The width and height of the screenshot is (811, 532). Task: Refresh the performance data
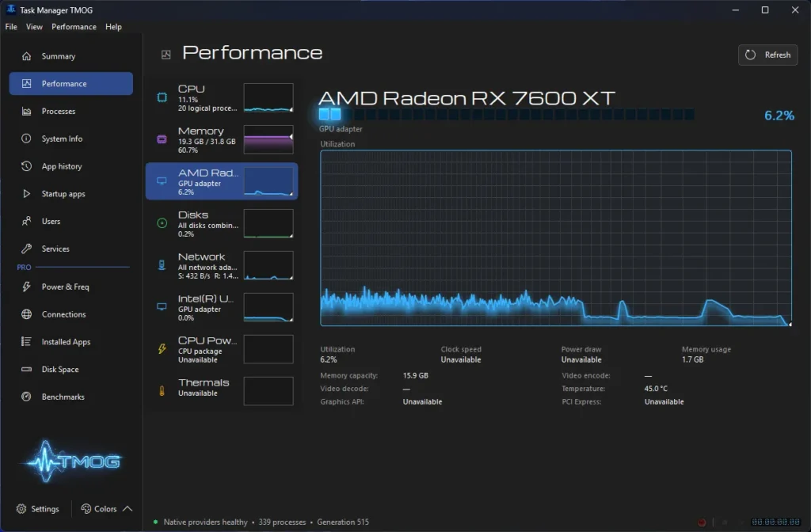point(767,55)
